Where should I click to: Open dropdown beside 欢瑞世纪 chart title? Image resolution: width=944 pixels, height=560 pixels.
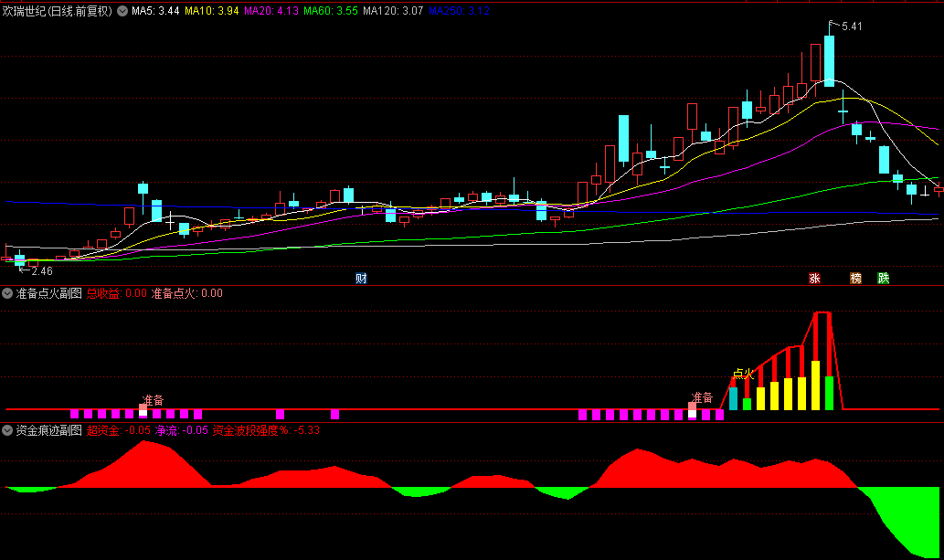pos(122,12)
